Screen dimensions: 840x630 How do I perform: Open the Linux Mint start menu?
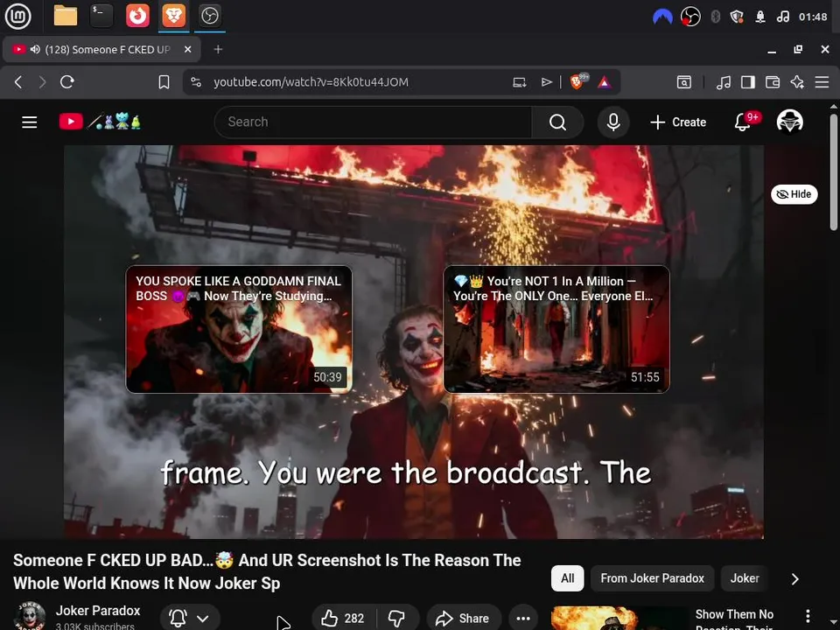tap(17, 16)
